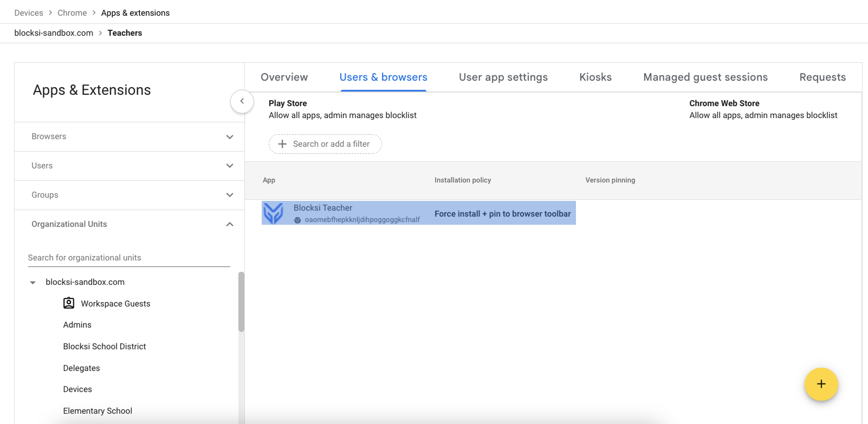Select the Elementary School organizational unit
This screenshot has height=424, width=868.
point(98,411)
